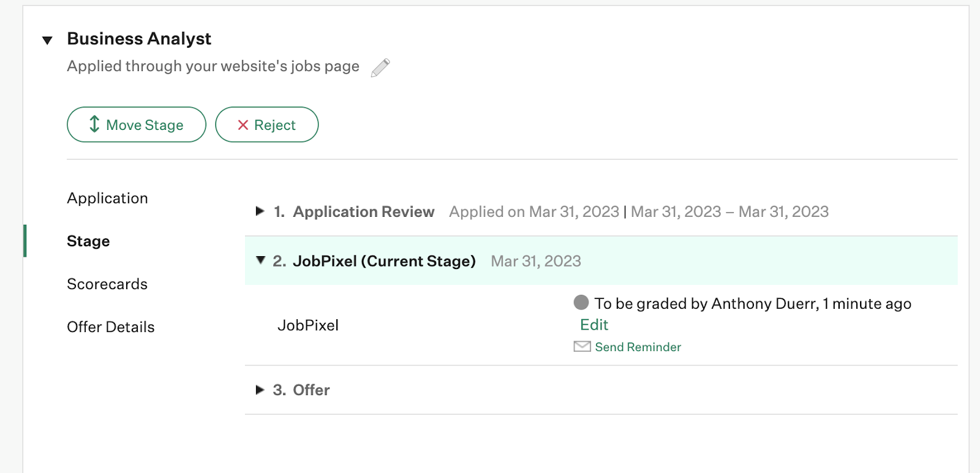Click the pencil edit icon beside source

(x=380, y=67)
